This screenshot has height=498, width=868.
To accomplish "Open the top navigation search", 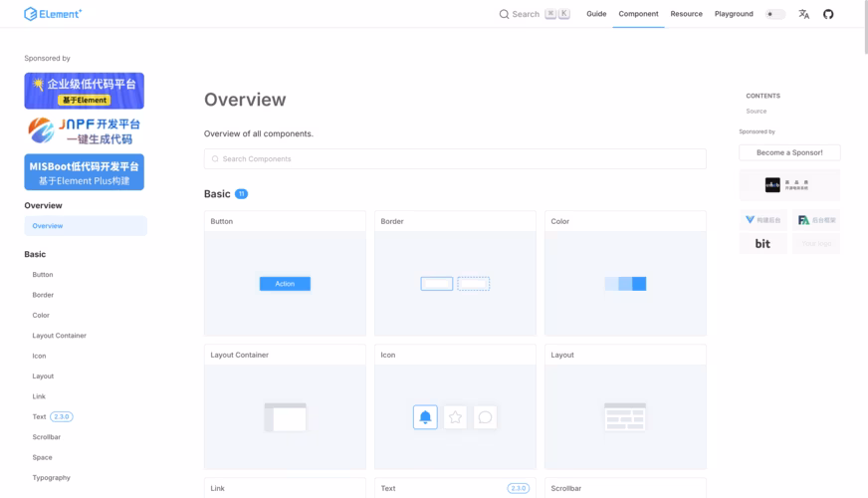I will pos(535,14).
